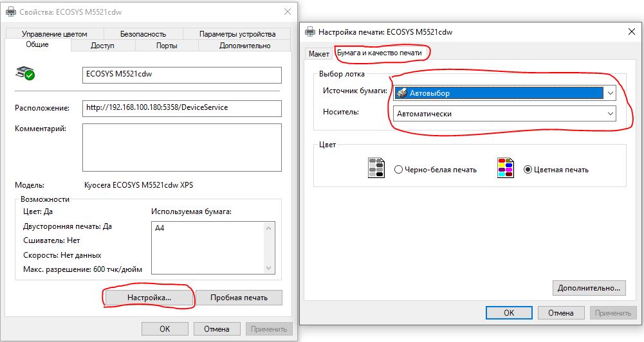
Task: Click the Расположение input field
Action: tap(182, 108)
